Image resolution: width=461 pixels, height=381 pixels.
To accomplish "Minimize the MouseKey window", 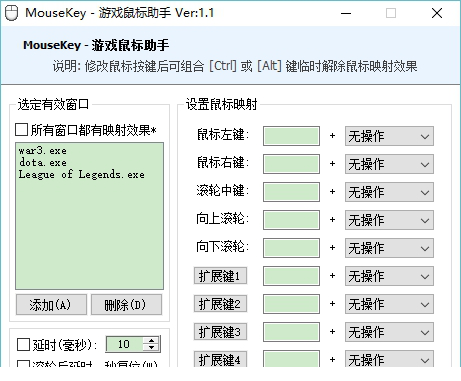I will (346, 13).
